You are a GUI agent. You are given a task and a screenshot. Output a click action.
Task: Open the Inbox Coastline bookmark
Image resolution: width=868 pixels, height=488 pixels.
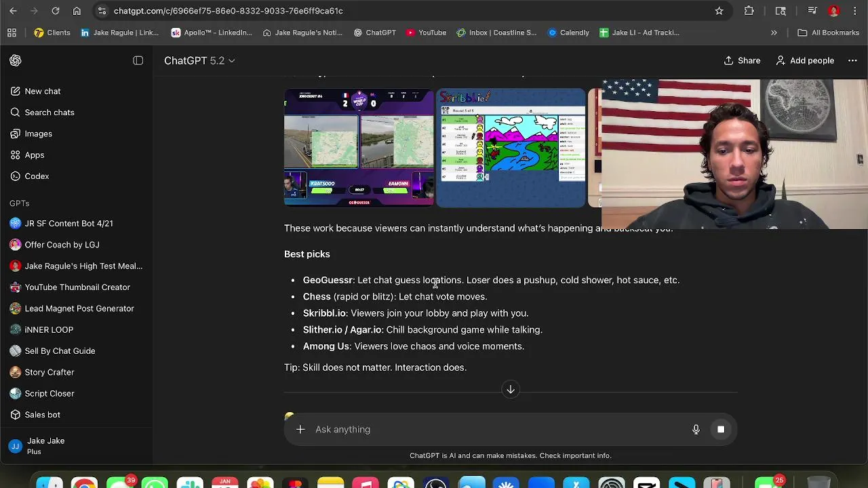(496, 33)
